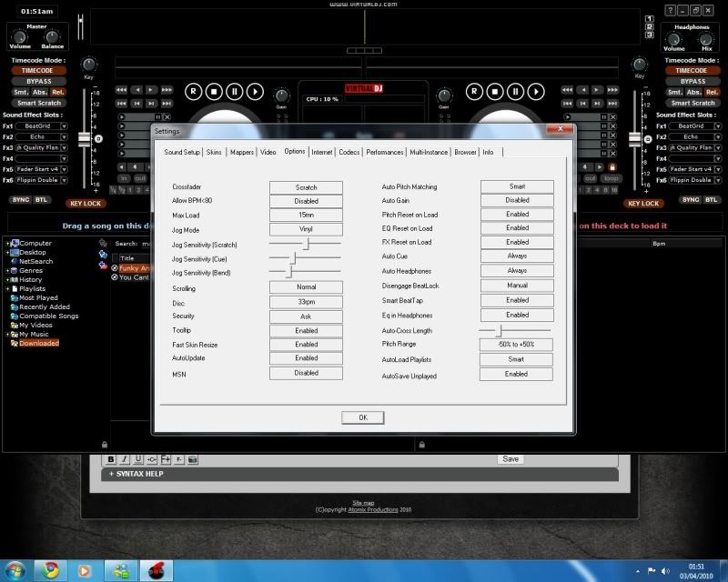The height and width of the screenshot is (582, 728).
Task: Click the Underline icon in the web editor
Action: point(138,459)
